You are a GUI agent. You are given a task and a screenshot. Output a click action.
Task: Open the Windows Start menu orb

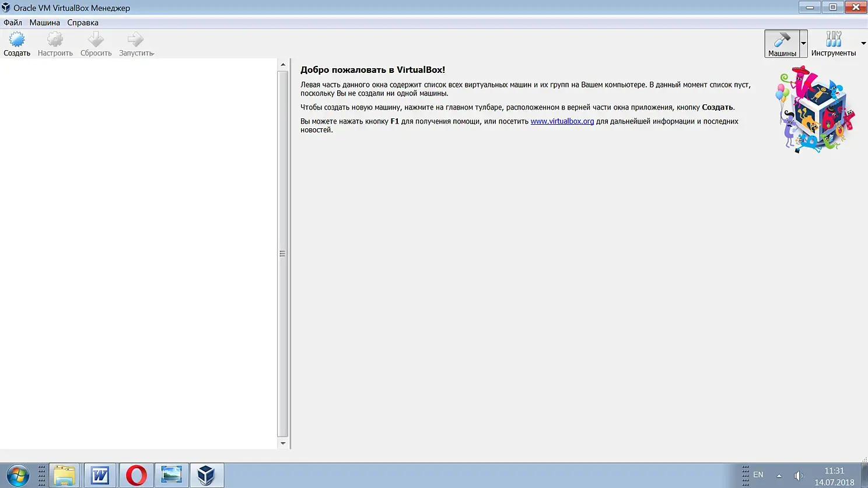coord(17,475)
